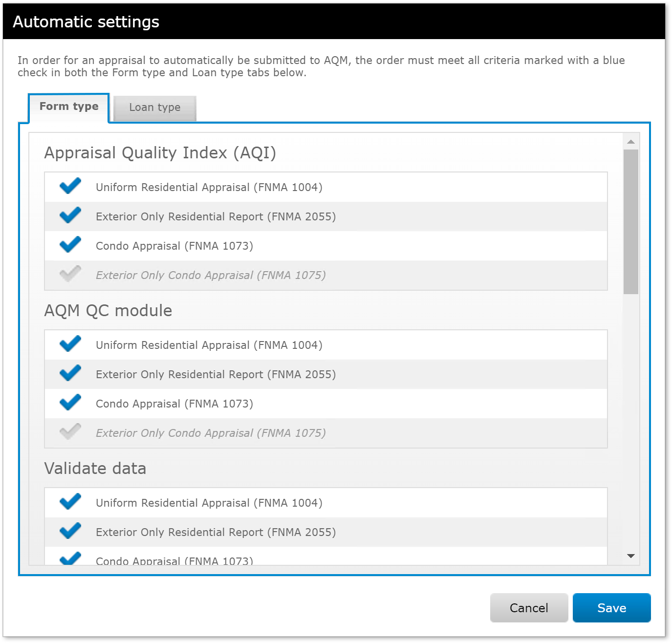The height and width of the screenshot is (643, 672).
Task: Uncheck FNMA 2055 under Appraisal Quality Index
Action: point(70,215)
